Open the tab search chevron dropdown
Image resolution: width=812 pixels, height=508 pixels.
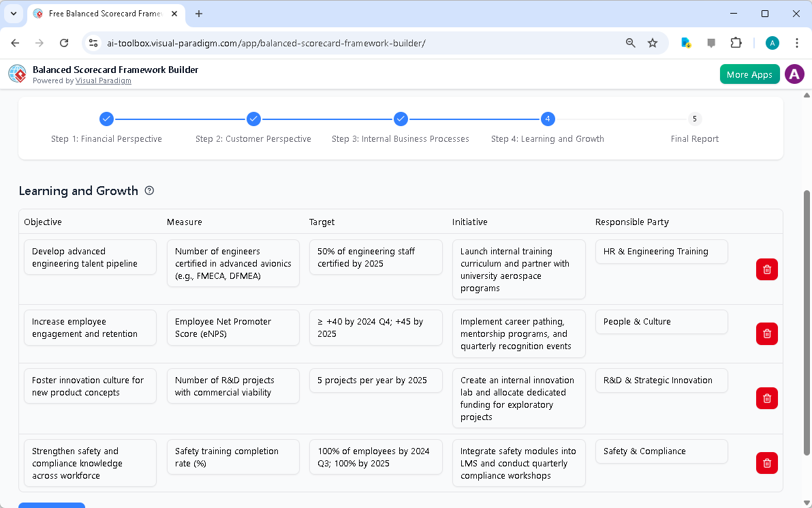[x=13, y=14]
